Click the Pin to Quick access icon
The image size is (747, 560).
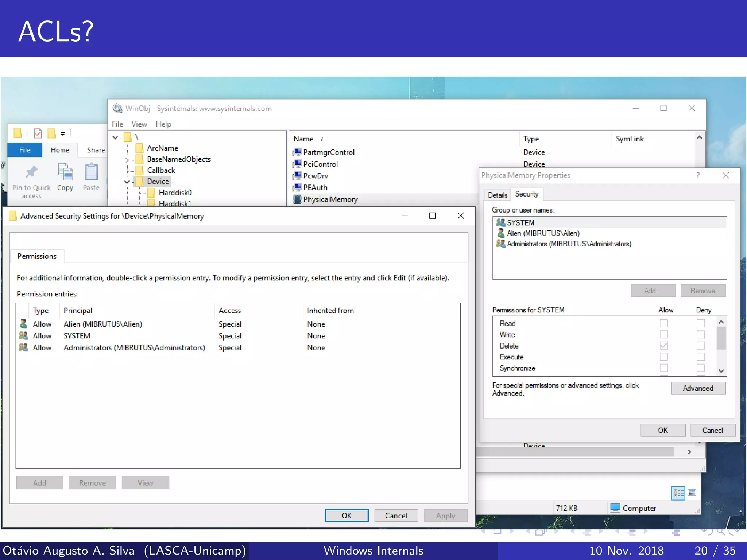pyautogui.click(x=32, y=172)
